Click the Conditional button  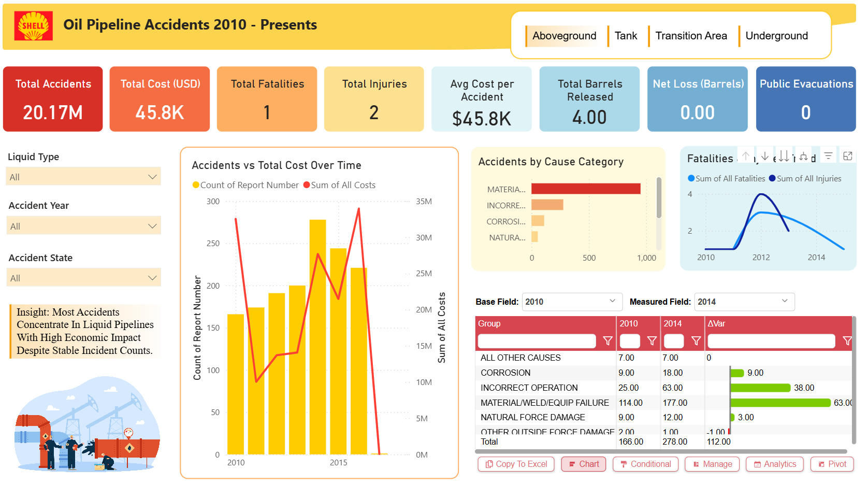tap(645, 464)
